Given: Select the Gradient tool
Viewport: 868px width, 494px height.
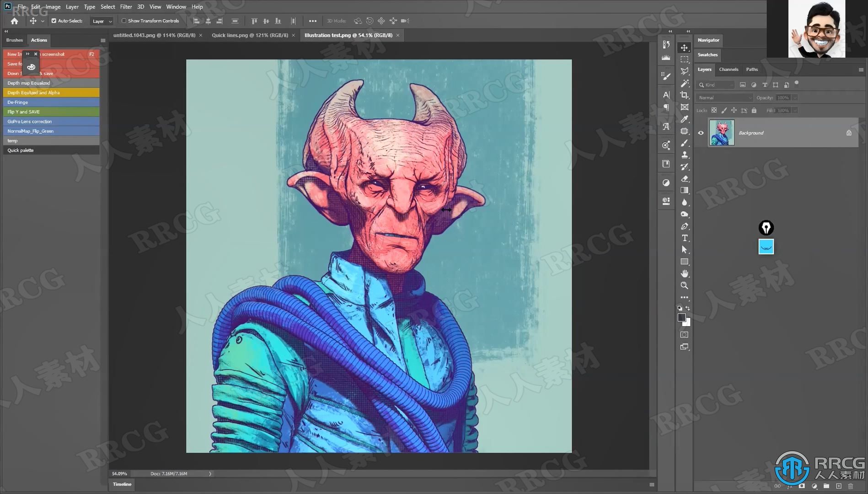Looking at the screenshot, I should (x=684, y=190).
